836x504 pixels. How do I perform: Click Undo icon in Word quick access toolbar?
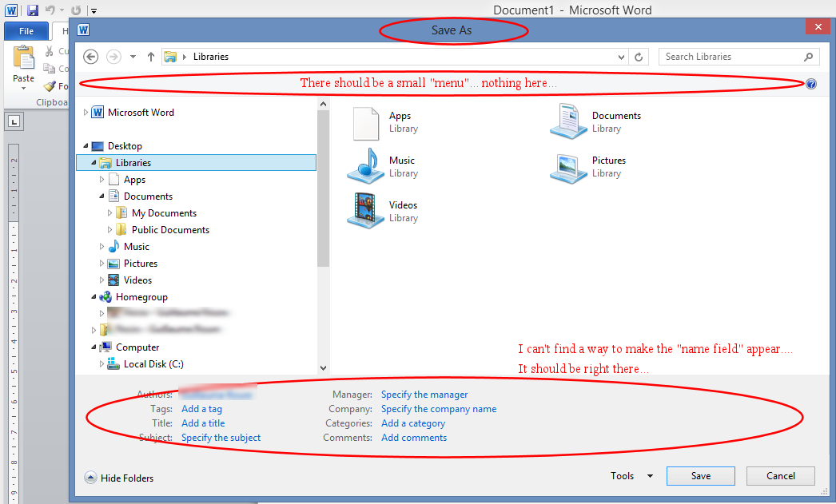point(50,10)
